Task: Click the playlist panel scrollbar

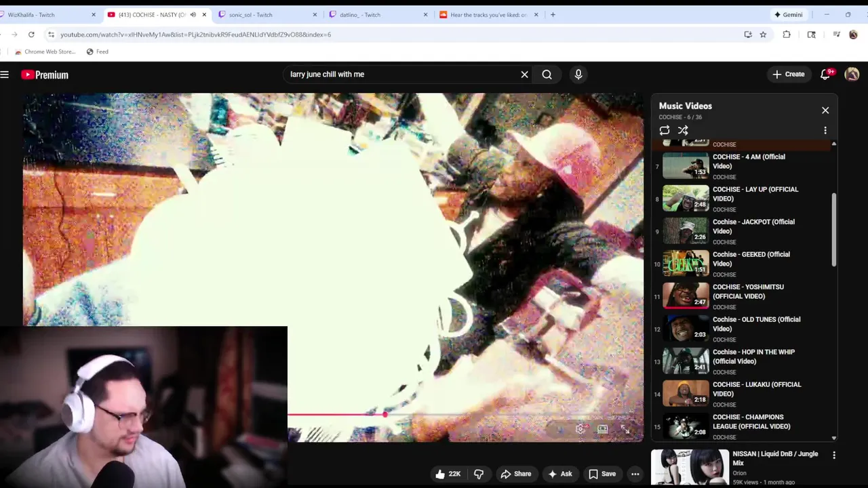Action: [834, 230]
